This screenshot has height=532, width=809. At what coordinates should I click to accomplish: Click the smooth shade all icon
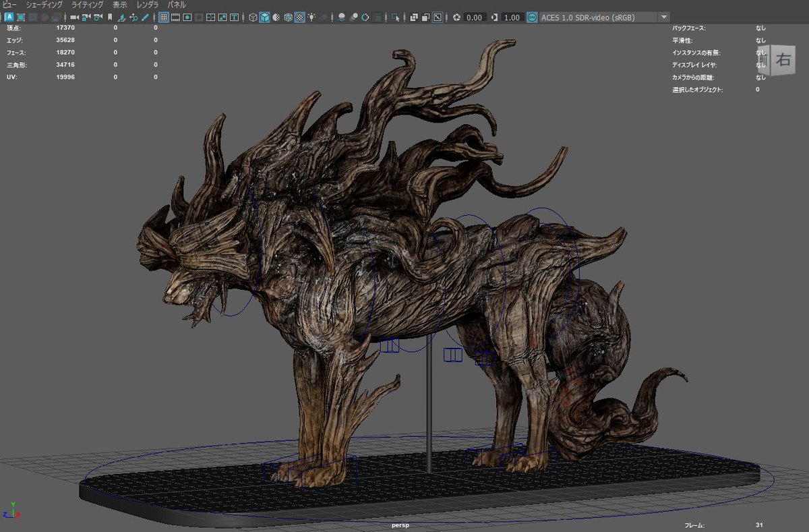(x=264, y=17)
